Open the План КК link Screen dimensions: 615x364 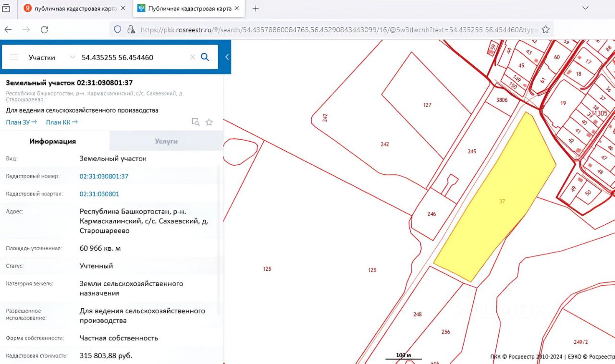pos(62,122)
